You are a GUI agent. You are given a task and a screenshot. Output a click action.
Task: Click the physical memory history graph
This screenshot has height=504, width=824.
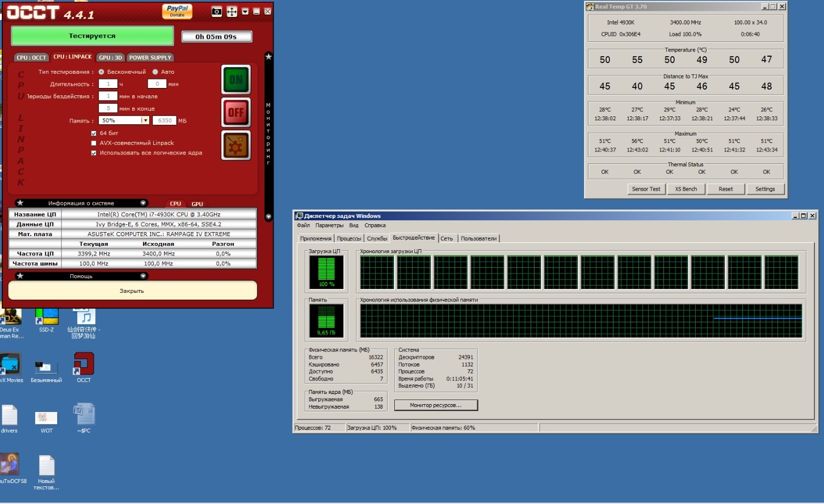coord(581,321)
